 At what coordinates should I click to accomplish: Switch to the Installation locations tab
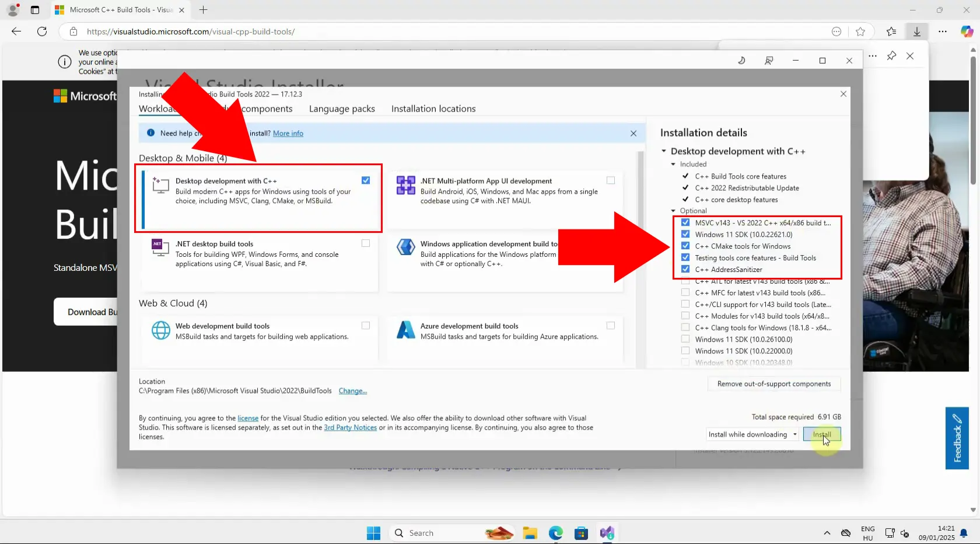coord(433,109)
